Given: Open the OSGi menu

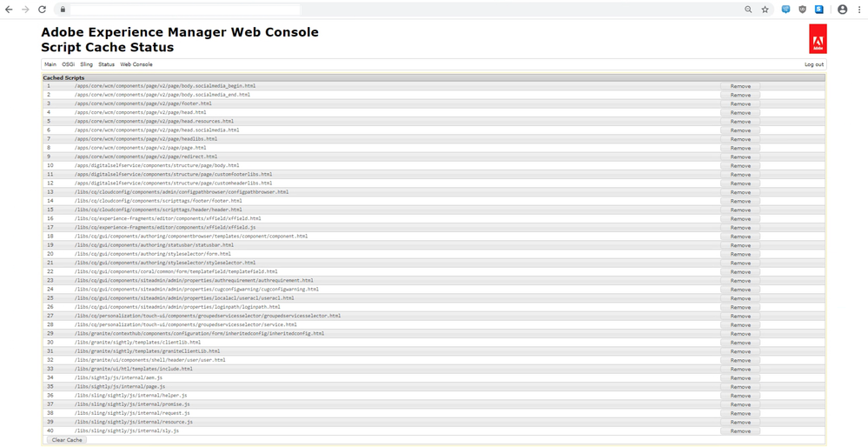Looking at the screenshot, I should [69, 64].
